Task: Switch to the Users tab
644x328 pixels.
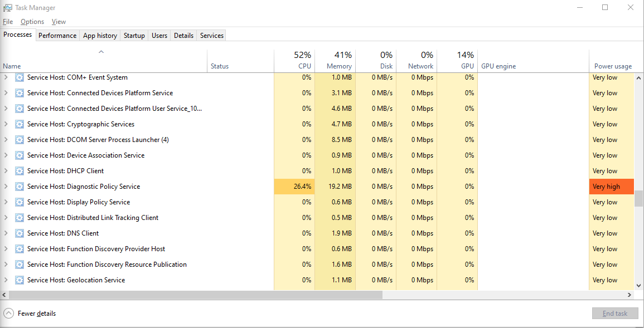Action: 159,36
